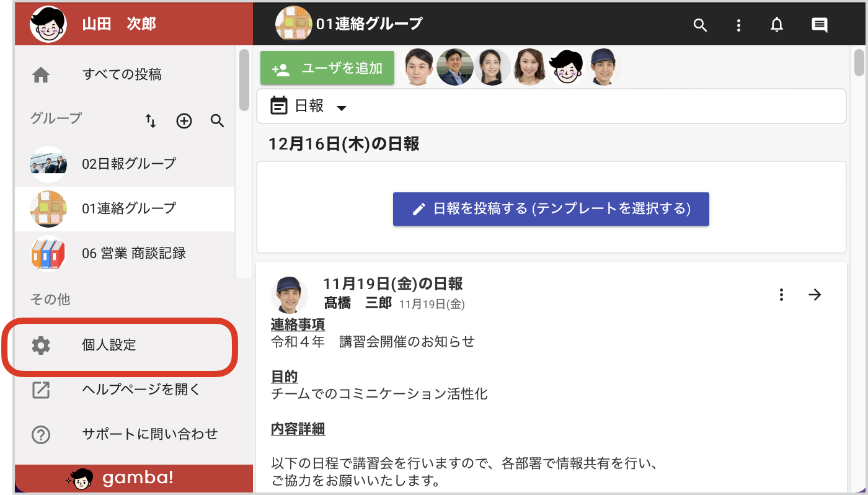Click third member avatar, woman in white
The height and width of the screenshot is (495, 868).
(492, 67)
